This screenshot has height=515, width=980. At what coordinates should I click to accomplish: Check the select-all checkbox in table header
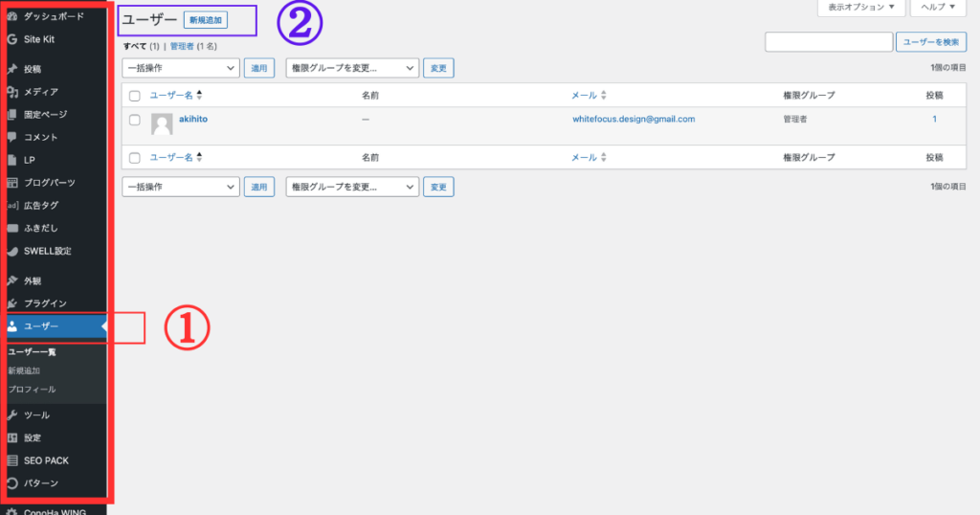pyautogui.click(x=134, y=96)
